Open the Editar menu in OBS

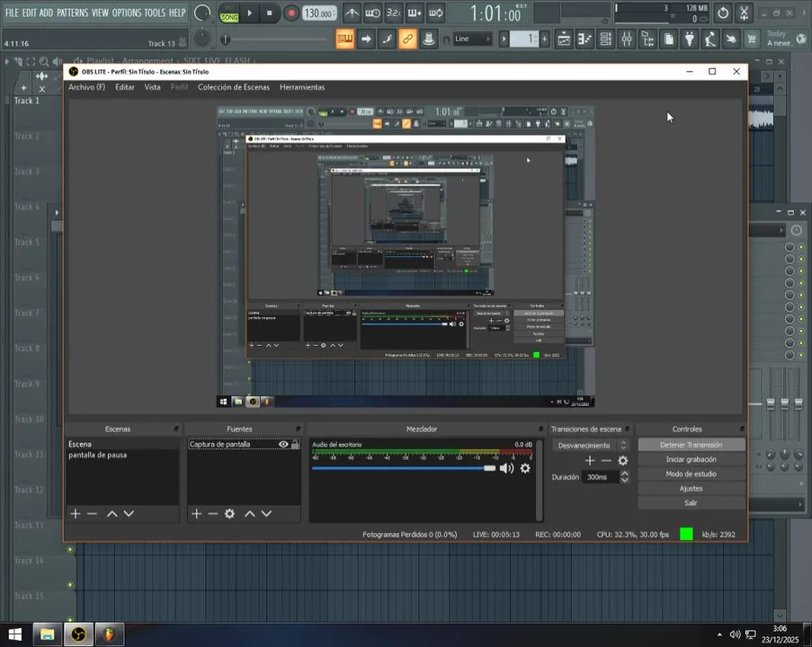(x=125, y=87)
